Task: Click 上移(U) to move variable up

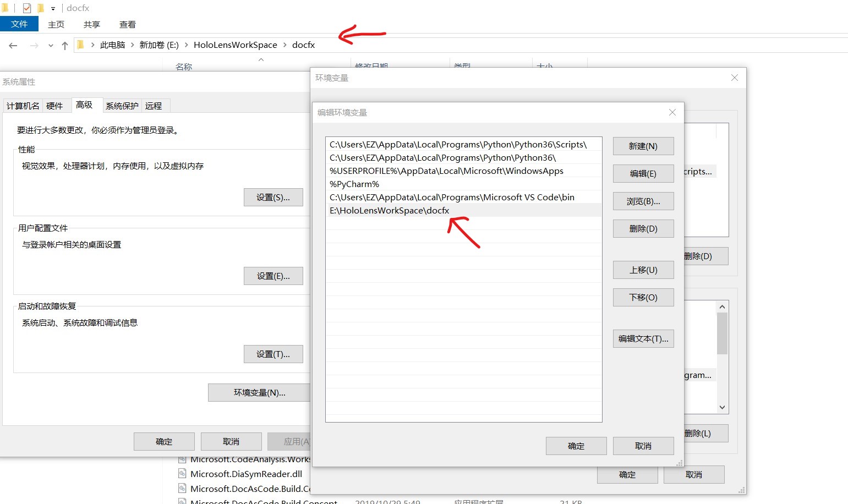Action: 643,270
